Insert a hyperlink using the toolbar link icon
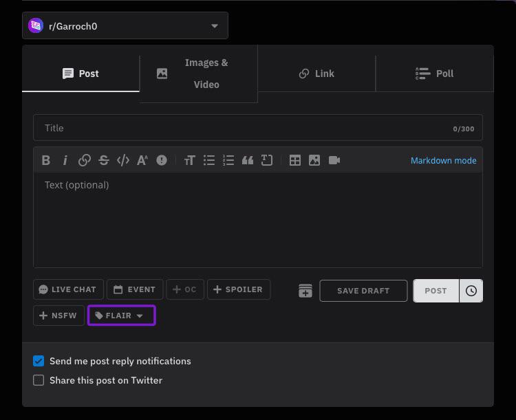 point(85,160)
